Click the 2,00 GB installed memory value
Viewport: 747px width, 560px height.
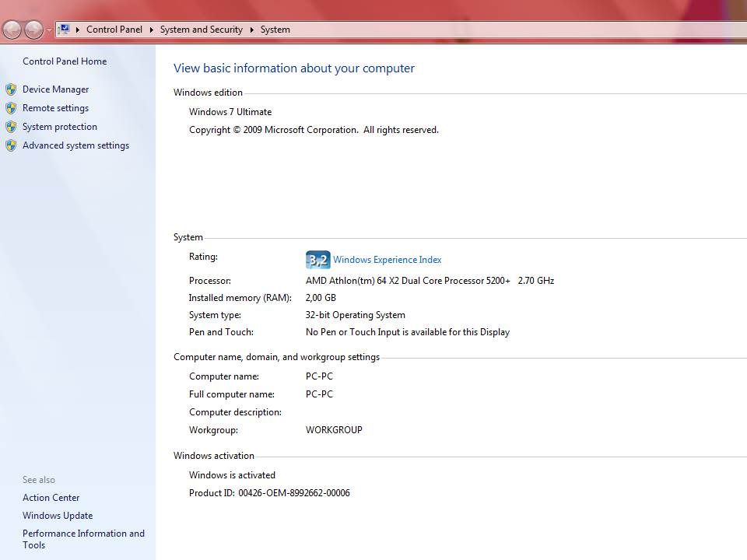[x=321, y=298]
